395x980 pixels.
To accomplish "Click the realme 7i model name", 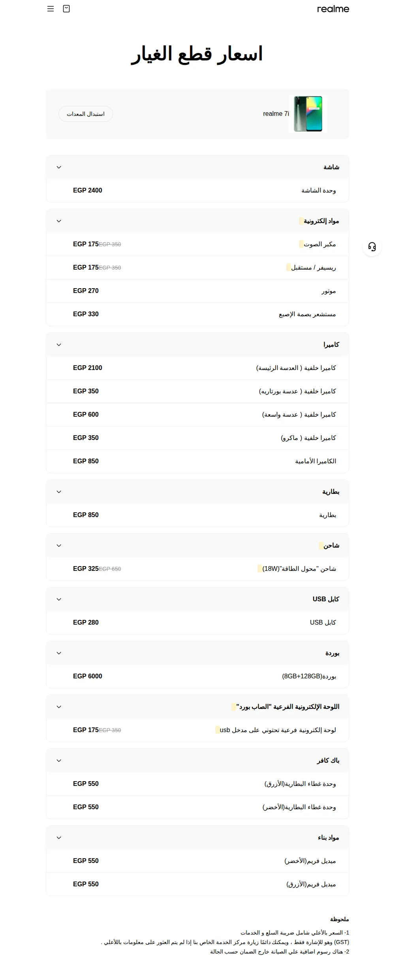I will pyautogui.click(x=276, y=114).
